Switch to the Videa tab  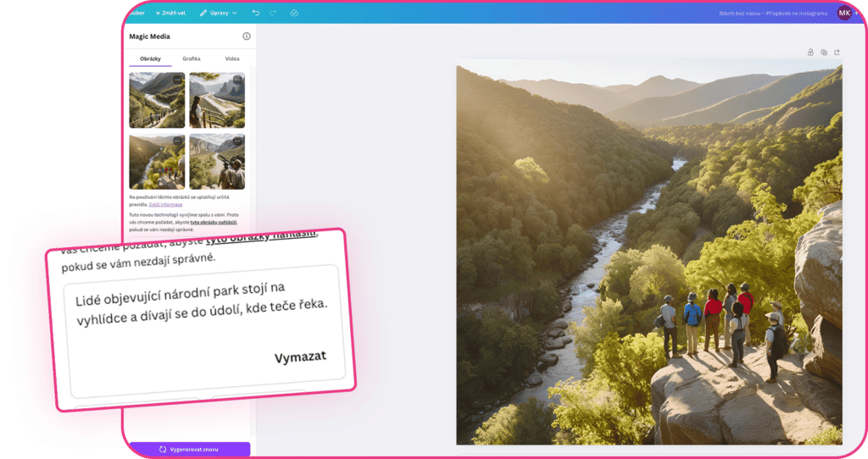tap(232, 58)
